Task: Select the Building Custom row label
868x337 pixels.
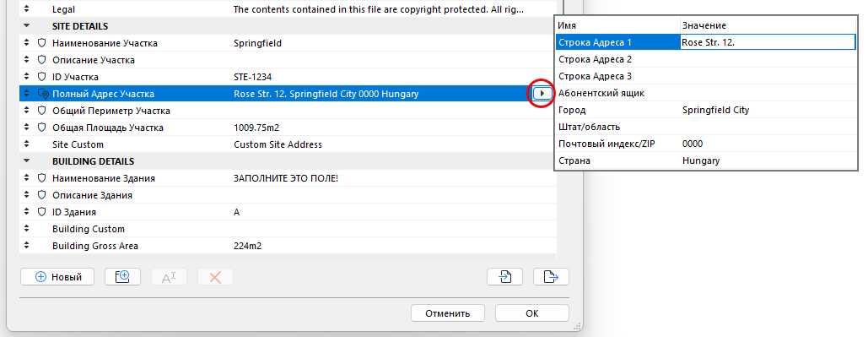Action: 89,229
